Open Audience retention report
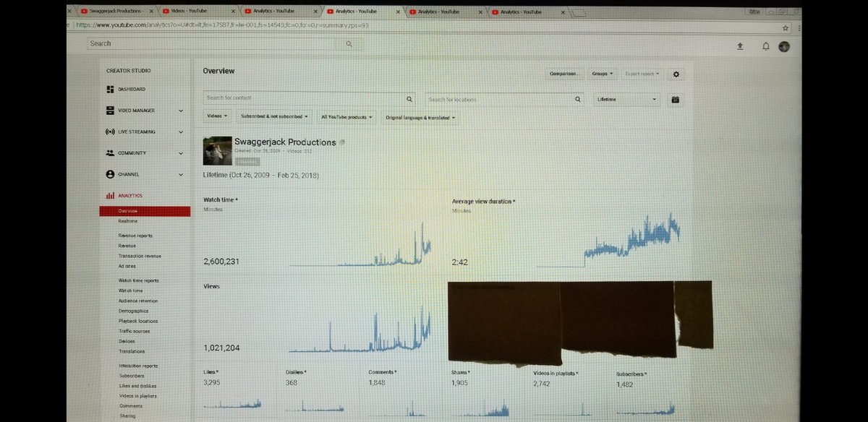 tap(138, 301)
